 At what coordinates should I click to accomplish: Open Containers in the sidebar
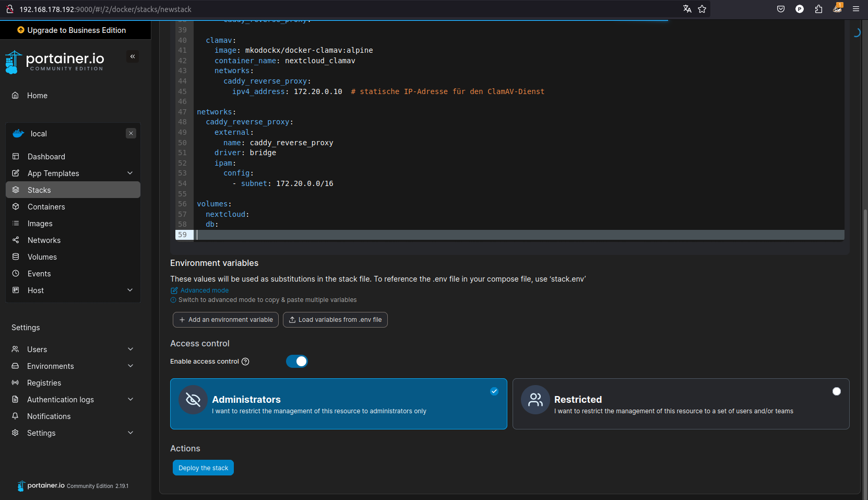point(46,207)
